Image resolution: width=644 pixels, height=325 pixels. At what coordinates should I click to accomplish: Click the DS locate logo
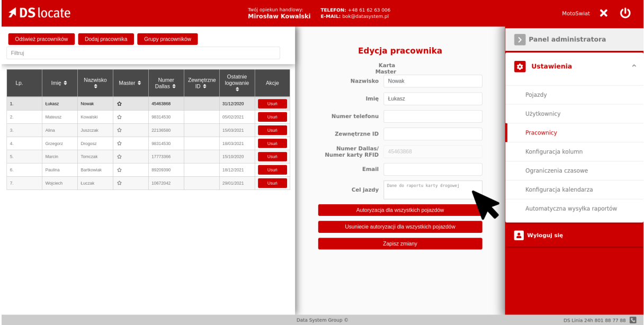pyautogui.click(x=40, y=13)
